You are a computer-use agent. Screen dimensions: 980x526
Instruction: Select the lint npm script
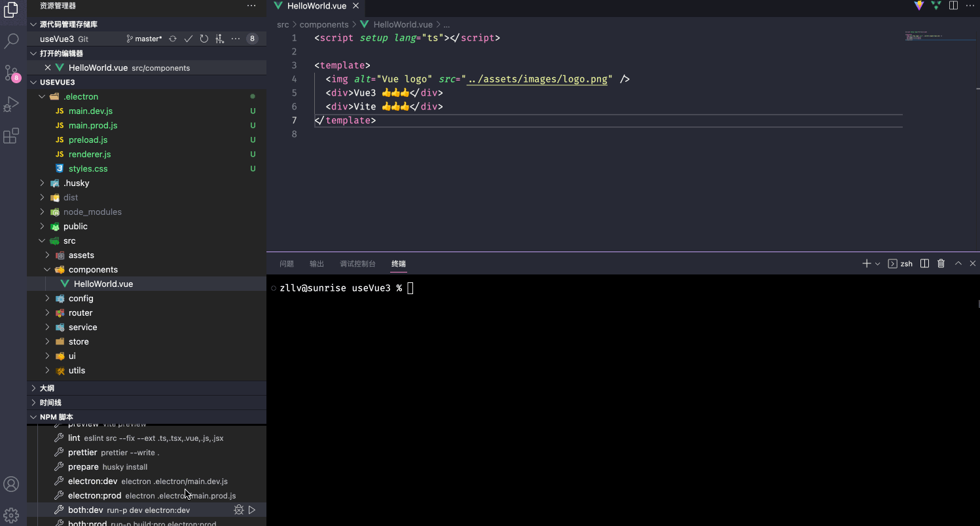coord(147,438)
